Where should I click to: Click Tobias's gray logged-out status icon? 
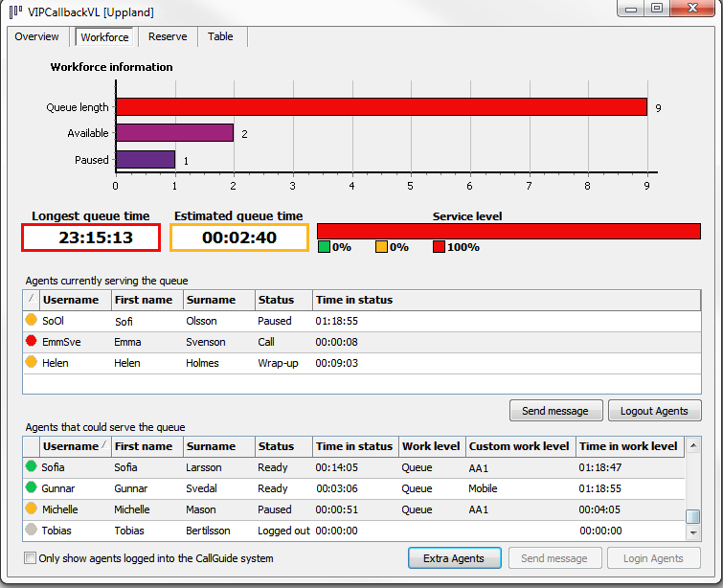click(x=32, y=531)
